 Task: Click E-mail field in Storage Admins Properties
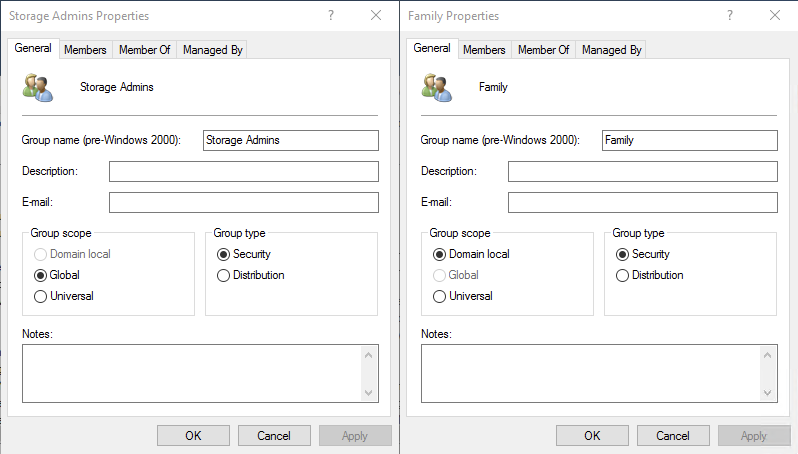click(x=244, y=203)
